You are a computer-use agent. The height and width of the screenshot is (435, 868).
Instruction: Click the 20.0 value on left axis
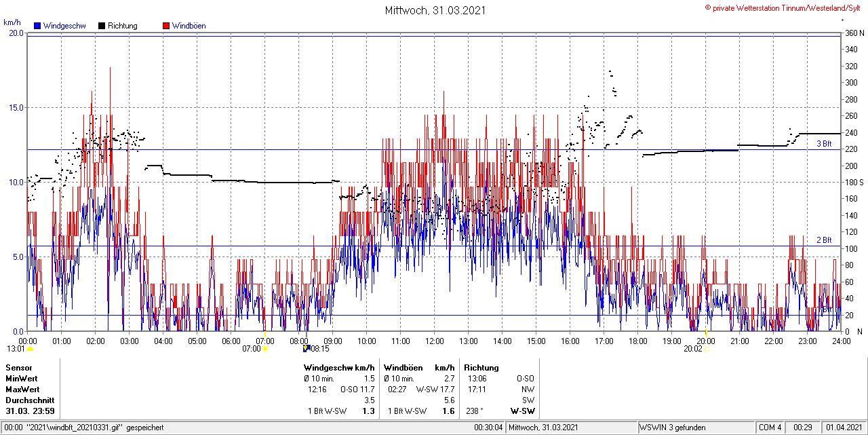coord(16,33)
